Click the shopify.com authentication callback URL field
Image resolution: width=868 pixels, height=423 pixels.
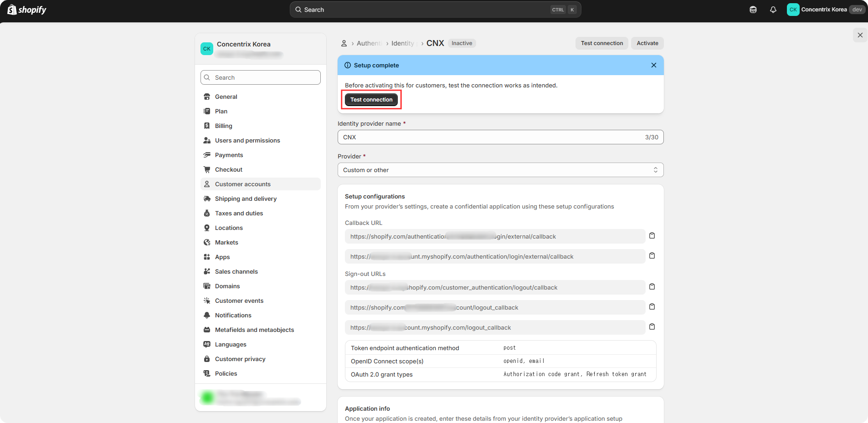495,236
